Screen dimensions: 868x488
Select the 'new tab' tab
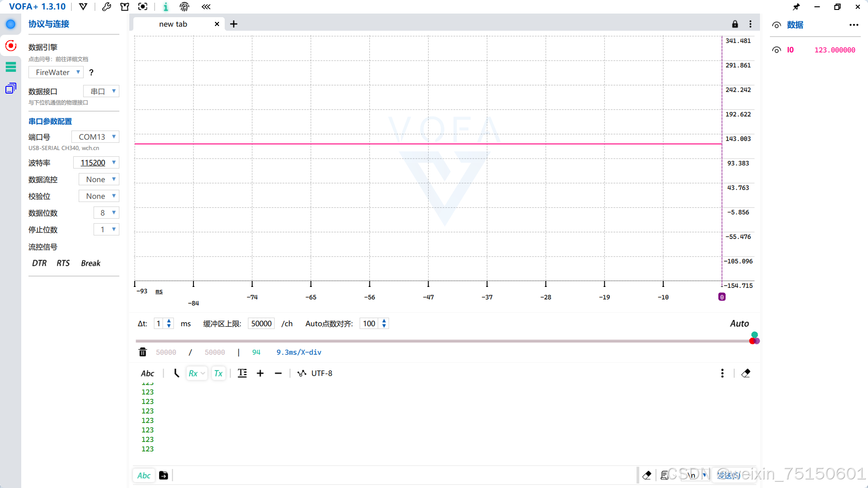173,24
